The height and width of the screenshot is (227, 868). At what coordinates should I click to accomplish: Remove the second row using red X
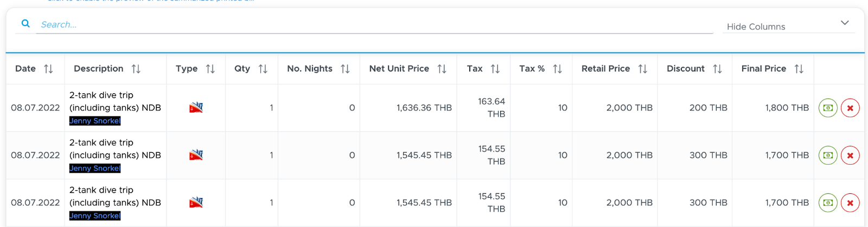pyautogui.click(x=850, y=155)
